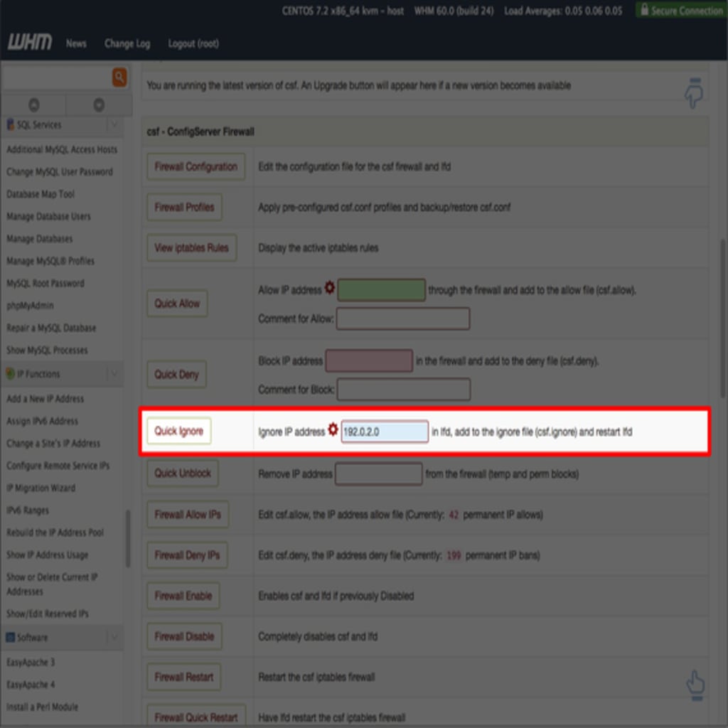Viewport: 728px width, 728px height.
Task: Click the View iptables Rules button
Action: pyautogui.click(x=192, y=248)
